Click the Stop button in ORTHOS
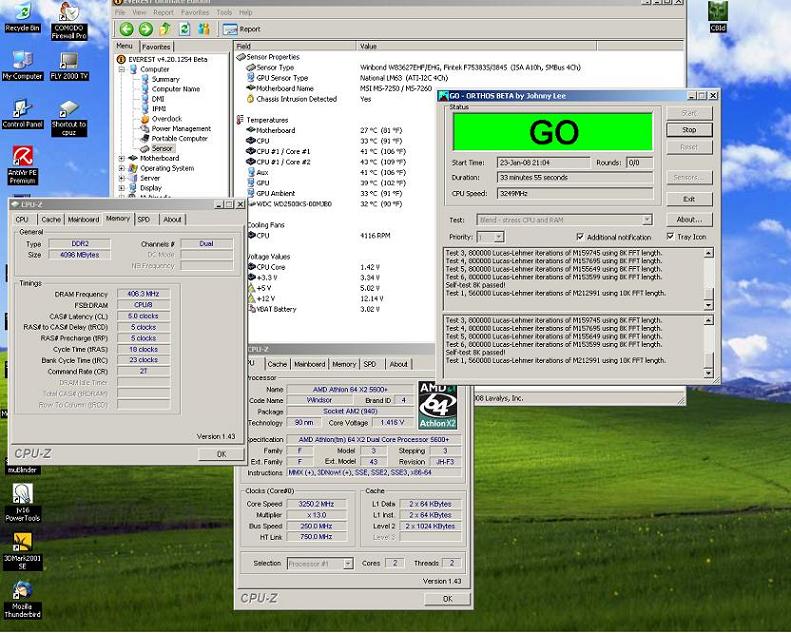The width and height of the screenshot is (791, 633). coord(689,130)
